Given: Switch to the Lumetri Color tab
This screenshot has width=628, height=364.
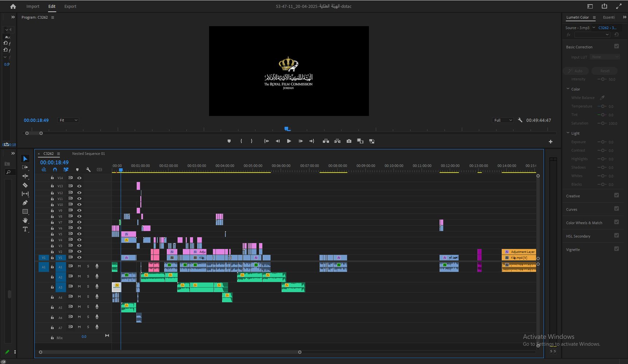Looking at the screenshot, I should 577,17.
